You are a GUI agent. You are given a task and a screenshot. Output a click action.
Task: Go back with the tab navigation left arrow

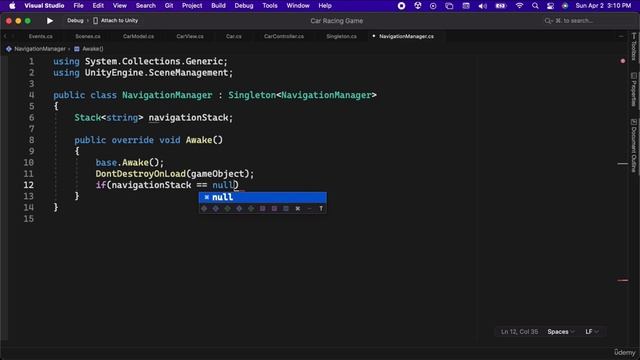click(x=5, y=36)
